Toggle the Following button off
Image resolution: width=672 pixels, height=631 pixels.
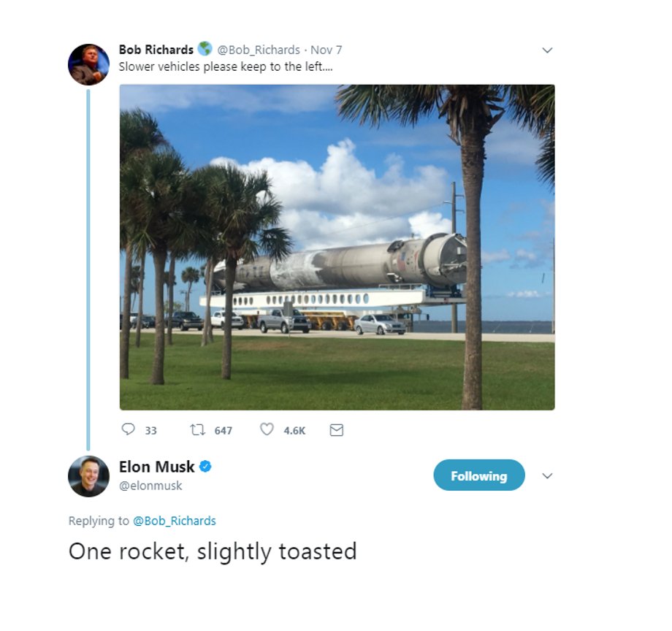[x=479, y=475]
